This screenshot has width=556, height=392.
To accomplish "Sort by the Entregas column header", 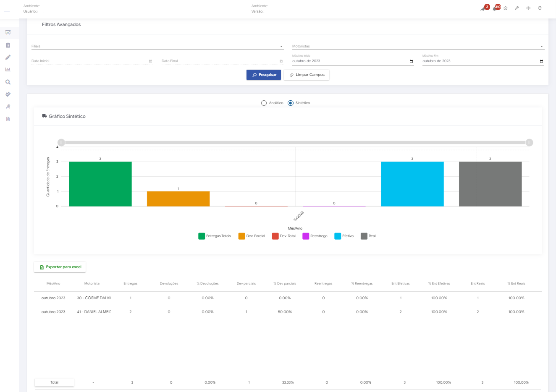I will click(130, 283).
